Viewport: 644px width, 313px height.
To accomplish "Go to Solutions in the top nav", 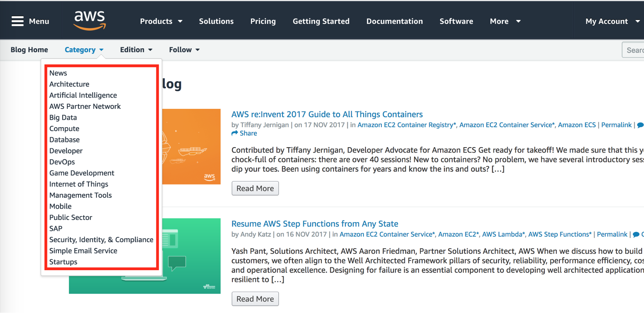I will pyautogui.click(x=216, y=21).
